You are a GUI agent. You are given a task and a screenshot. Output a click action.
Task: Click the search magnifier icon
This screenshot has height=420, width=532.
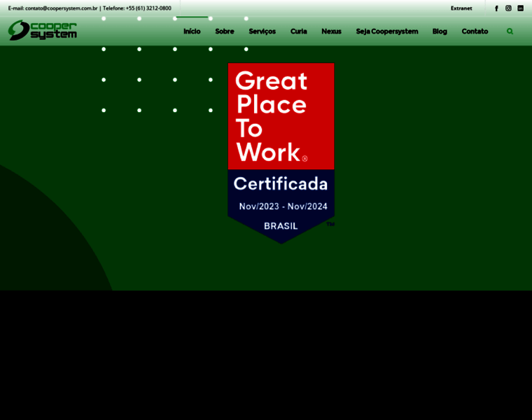[x=510, y=31]
